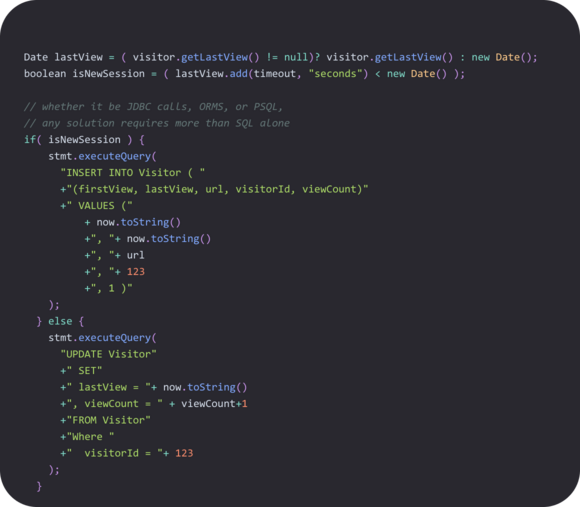Image resolution: width=580 pixels, height=507 pixels.
Task: Click the 'if( isNewSession ) {' line
Action: click(x=84, y=140)
